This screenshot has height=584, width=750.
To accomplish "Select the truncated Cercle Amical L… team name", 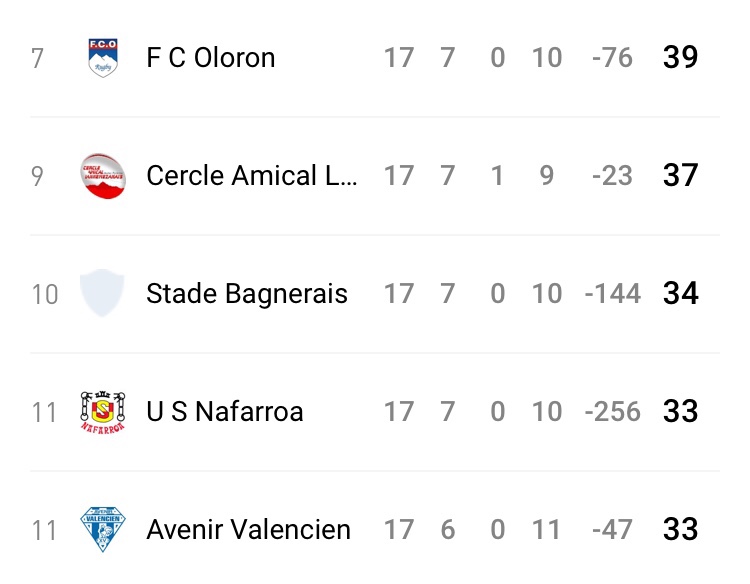I will click(251, 176).
